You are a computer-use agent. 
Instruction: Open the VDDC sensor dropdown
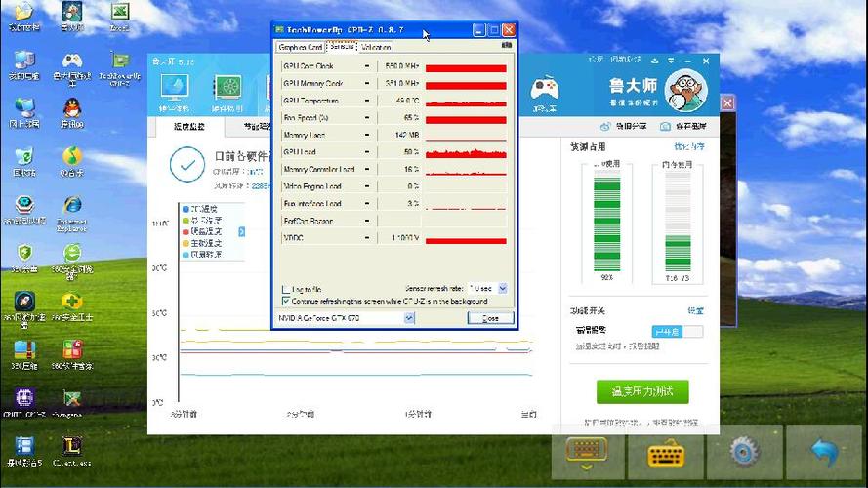coord(366,238)
